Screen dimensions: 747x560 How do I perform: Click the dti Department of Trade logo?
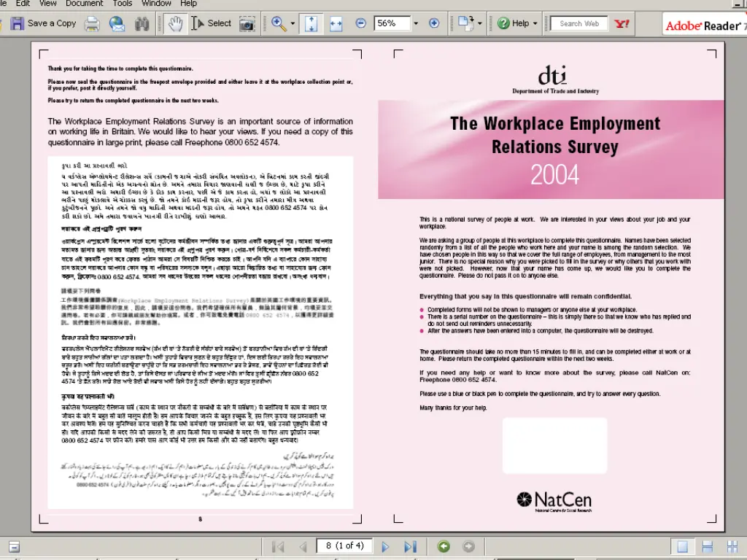pos(555,79)
